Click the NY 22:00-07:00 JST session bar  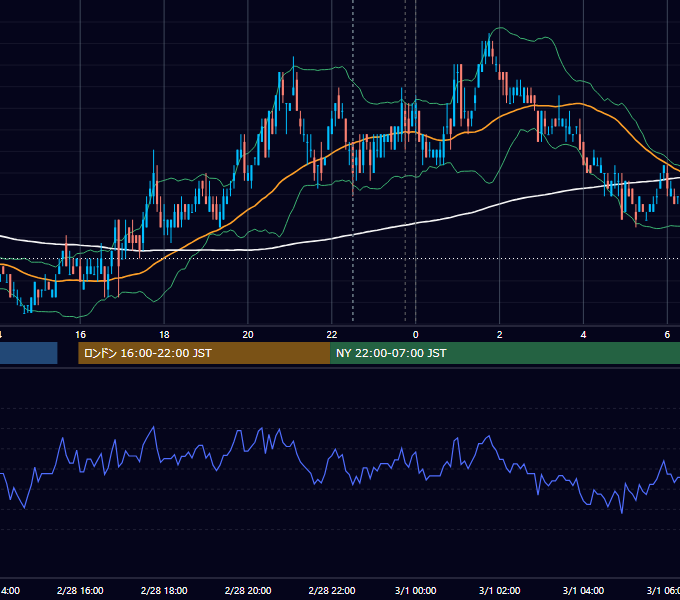point(505,353)
